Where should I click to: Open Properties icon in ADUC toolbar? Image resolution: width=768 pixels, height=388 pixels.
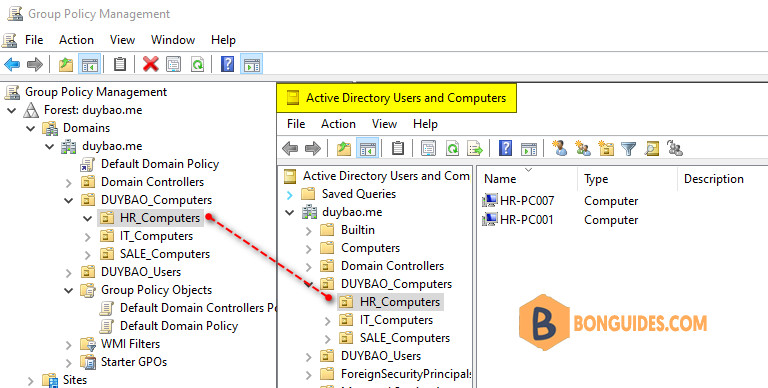click(429, 148)
